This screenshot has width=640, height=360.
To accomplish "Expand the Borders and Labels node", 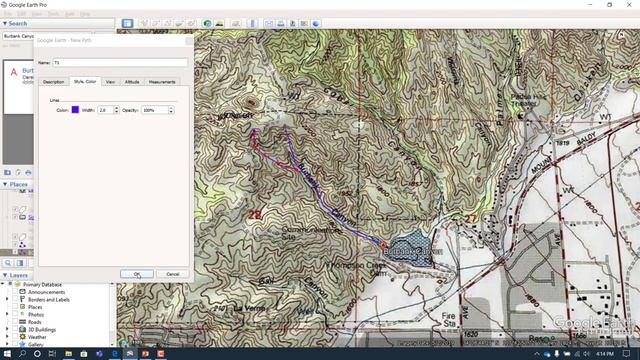I will click(x=7, y=299).
